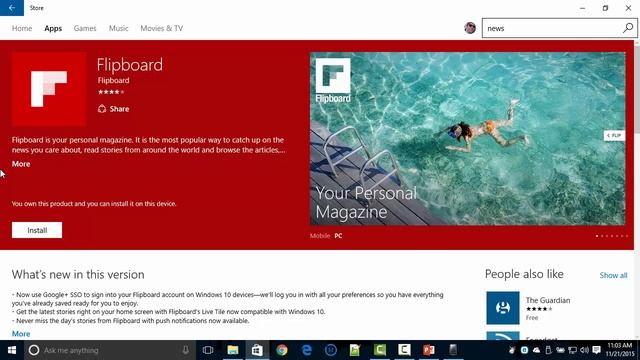Launch Microsoft Edge from taskbar

(x=306, y=350)
